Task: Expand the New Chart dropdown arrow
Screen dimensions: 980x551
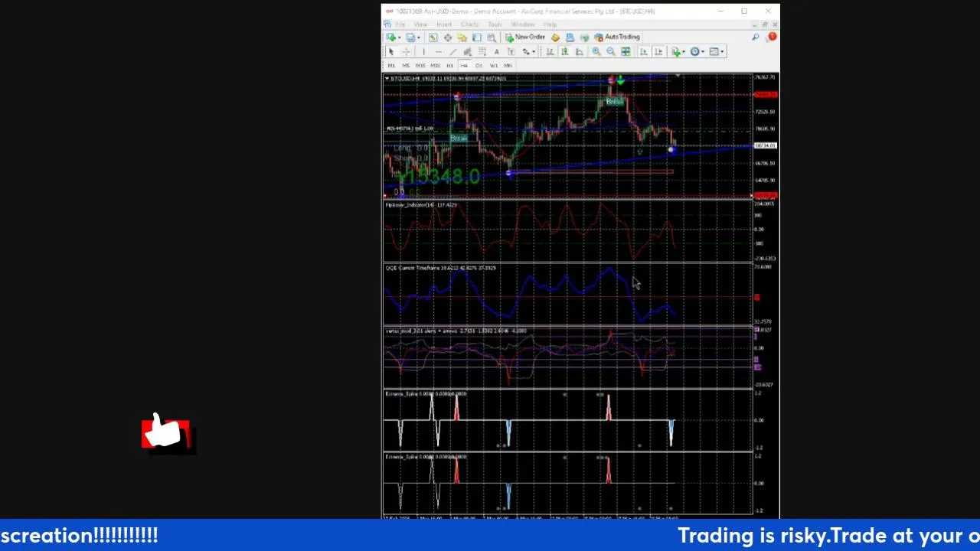Action: tap(400, 37)
